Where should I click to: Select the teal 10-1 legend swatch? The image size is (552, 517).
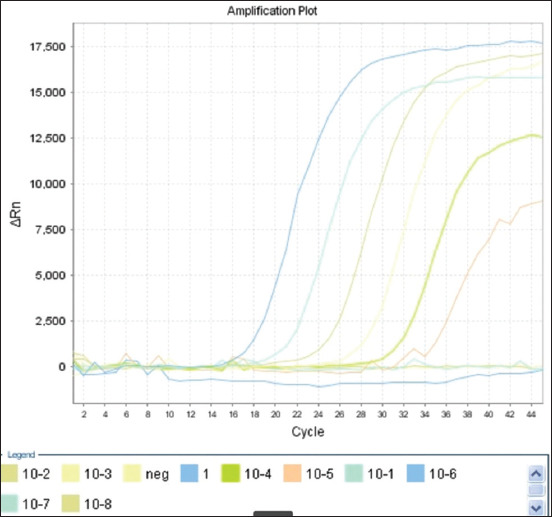point(354,473)
